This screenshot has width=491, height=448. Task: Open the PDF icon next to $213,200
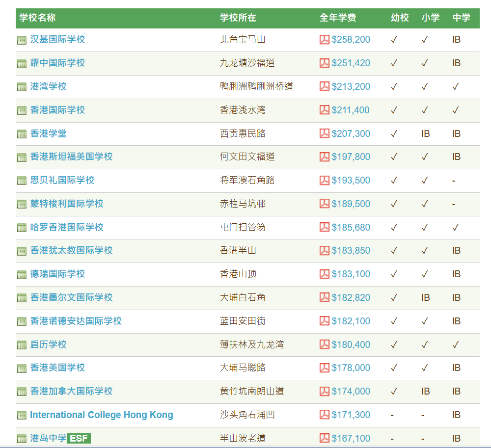click(325, 86)
